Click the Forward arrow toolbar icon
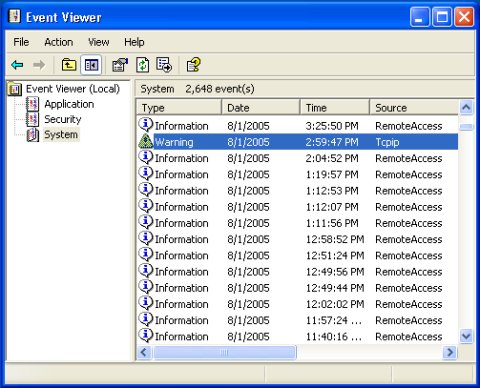This screenshot has height=388, width=480. 39,65
